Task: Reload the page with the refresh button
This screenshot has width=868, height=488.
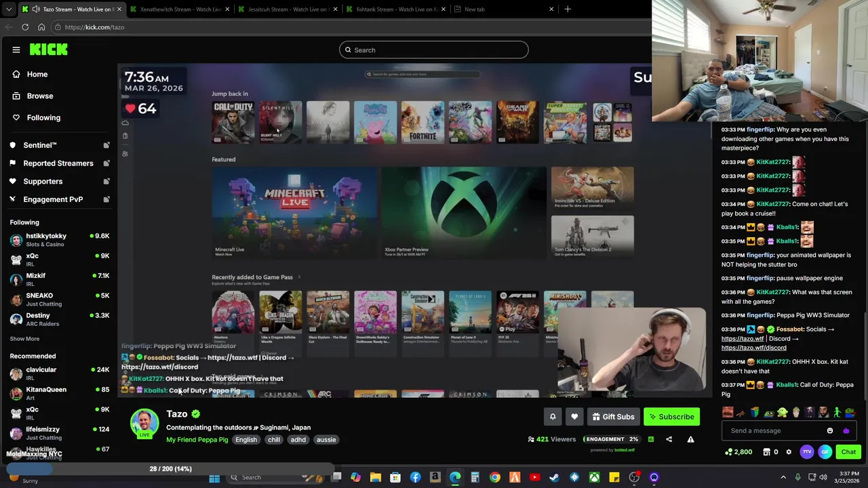Action: point(25,27)
